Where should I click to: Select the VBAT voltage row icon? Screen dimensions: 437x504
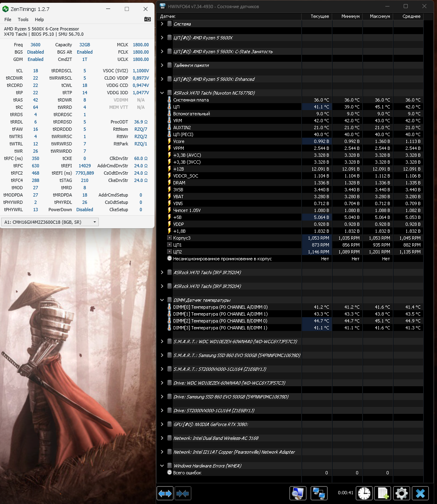(170, 197)
